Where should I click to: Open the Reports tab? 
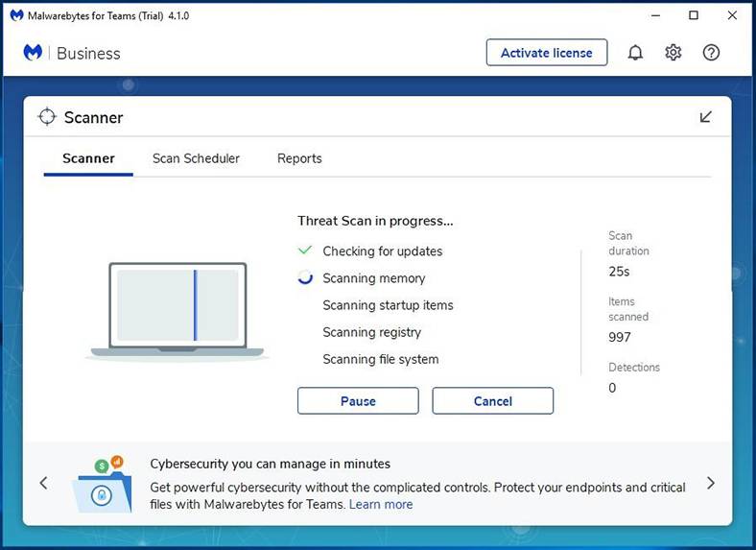coord(299,158)
